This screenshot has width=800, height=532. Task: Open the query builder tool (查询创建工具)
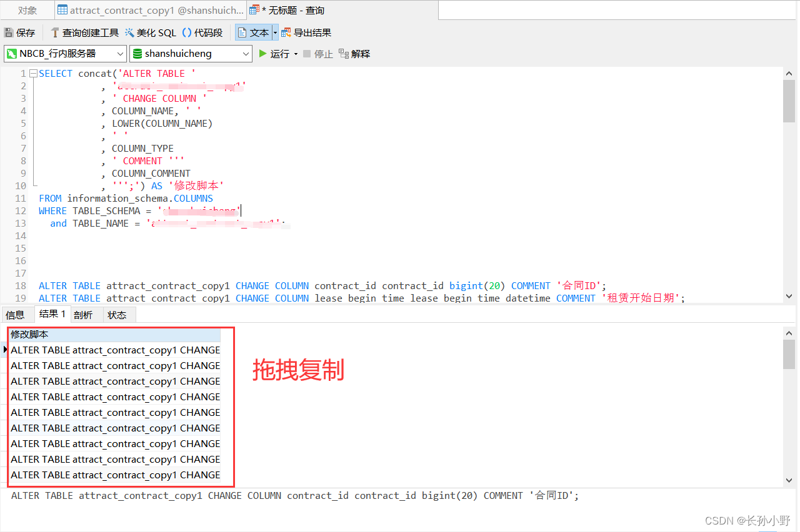click(x=84, y=32)
